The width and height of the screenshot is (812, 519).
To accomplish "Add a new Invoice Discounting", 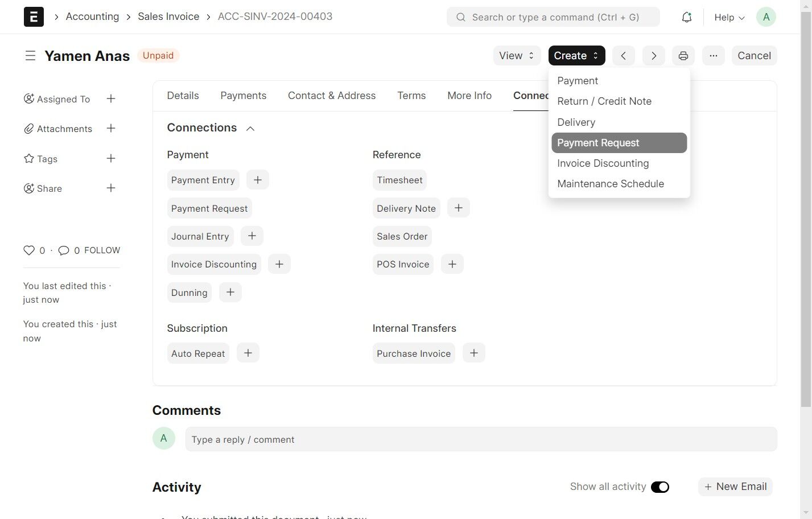I will [279, 264].
